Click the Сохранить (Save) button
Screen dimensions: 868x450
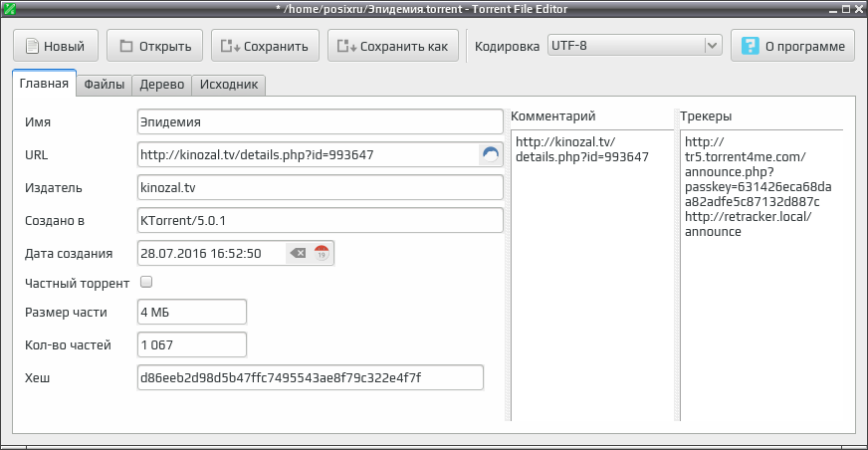click(x=265, y=46)
